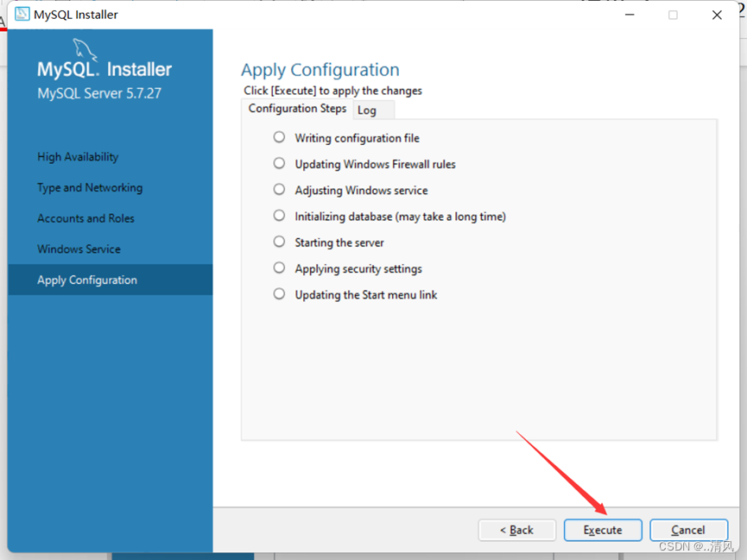Click the MySQL Installer title bar icon
This screenshot has height=560, width=747.
click(22, 14)
